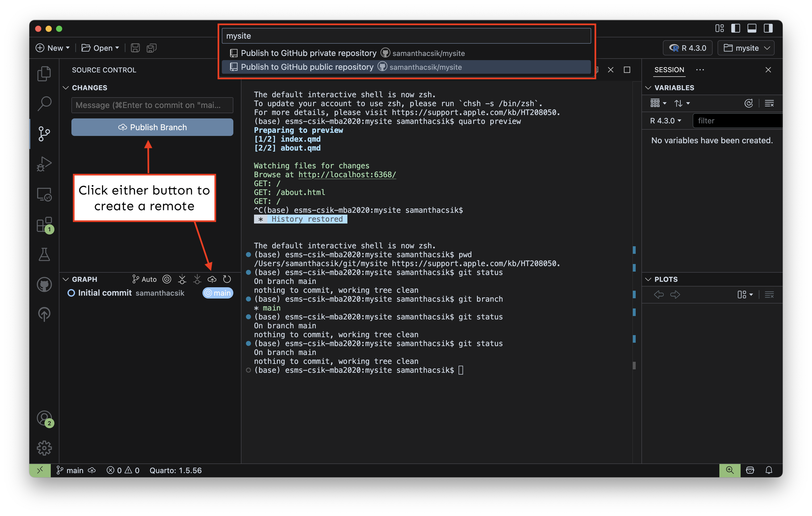This screenshot has width=812, height=516.
Task: Open the Publisher upload view
Action: [44, 314]
